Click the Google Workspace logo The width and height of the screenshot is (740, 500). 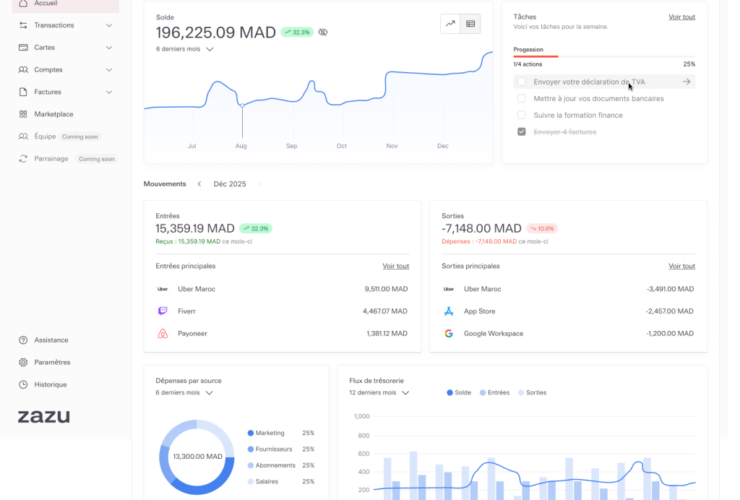tap(448, 333)
